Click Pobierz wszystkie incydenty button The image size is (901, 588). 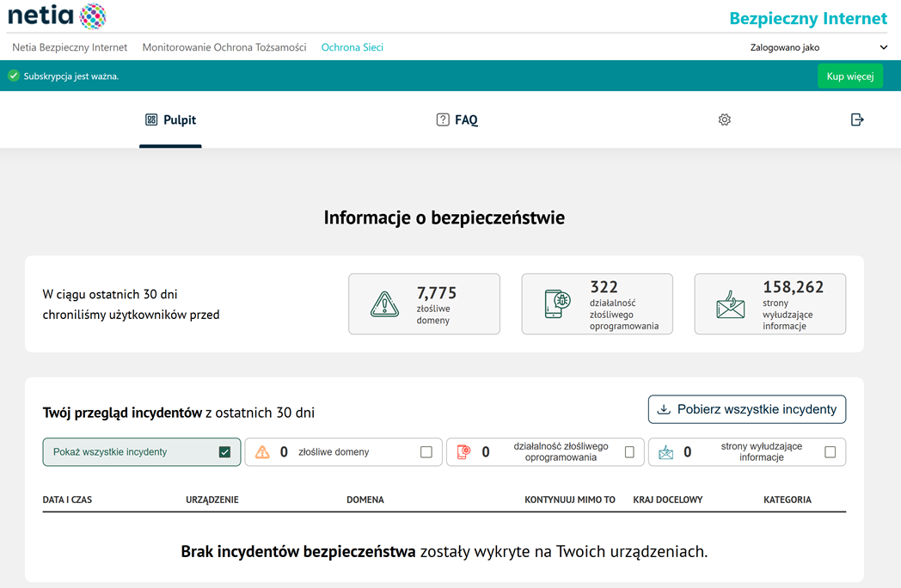click(746, 409)
